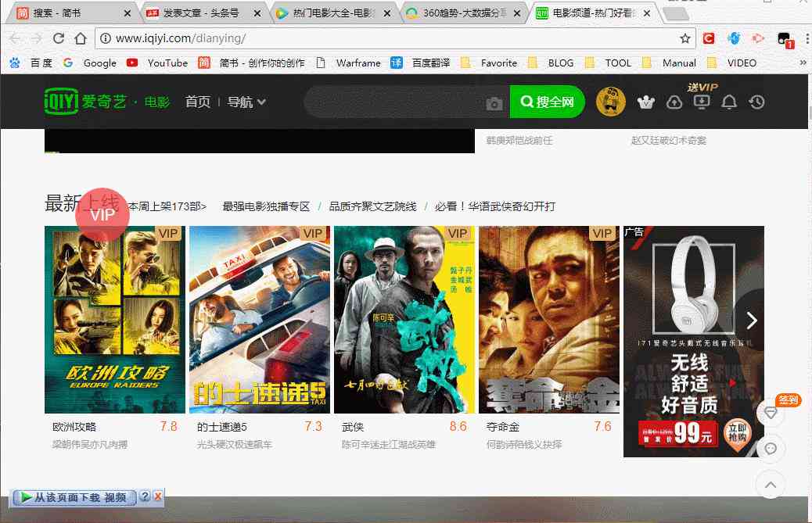Open the Google bookmark

tap(90, 63)
